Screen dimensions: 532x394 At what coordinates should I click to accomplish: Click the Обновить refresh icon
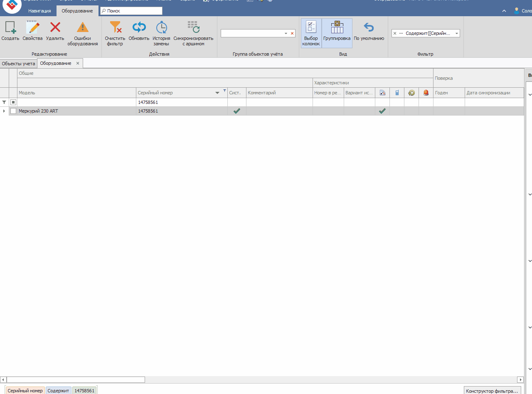coord(139,27)
